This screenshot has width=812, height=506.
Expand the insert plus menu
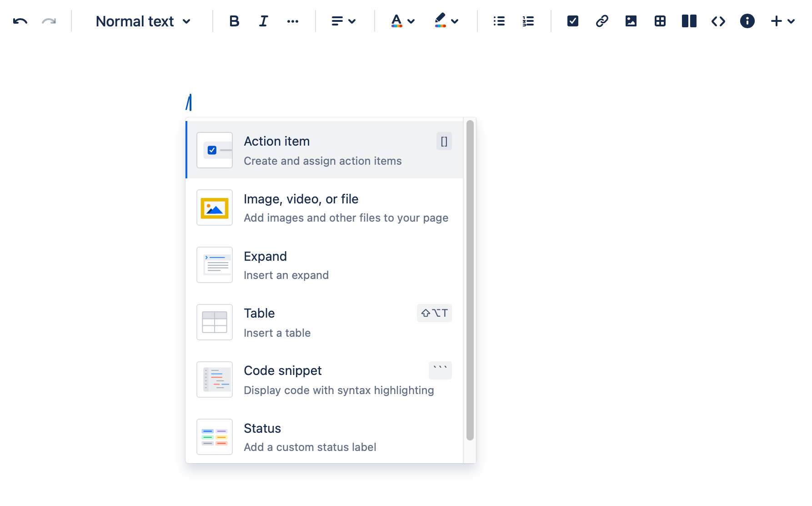[x=782, y=21]
